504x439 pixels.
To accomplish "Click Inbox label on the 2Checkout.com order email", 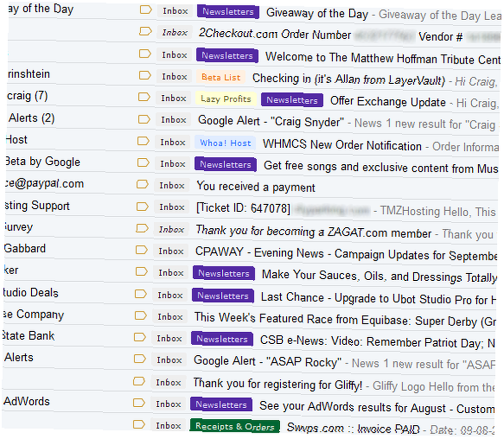I will (174, 32).
